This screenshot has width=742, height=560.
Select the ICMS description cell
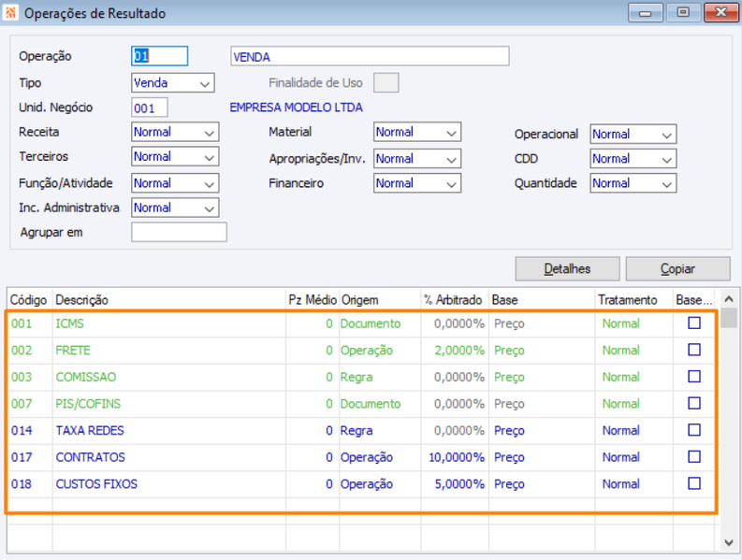point(169,323)
